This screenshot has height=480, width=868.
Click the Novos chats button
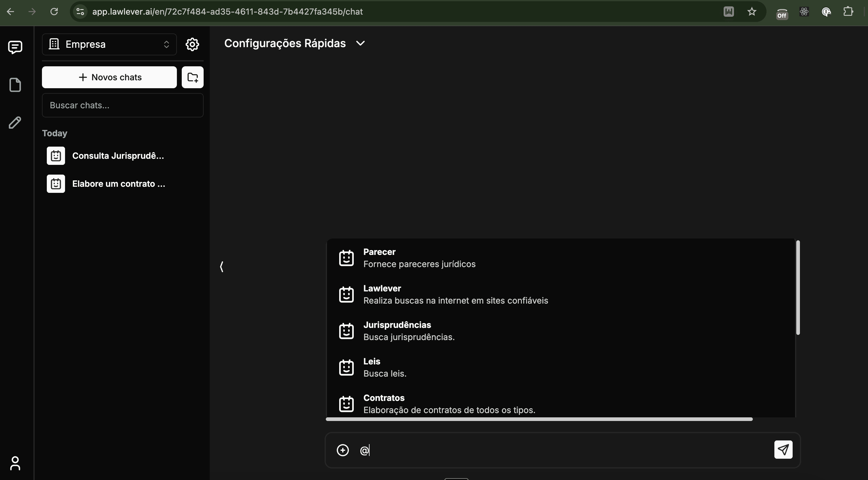(x=109, y=77)
